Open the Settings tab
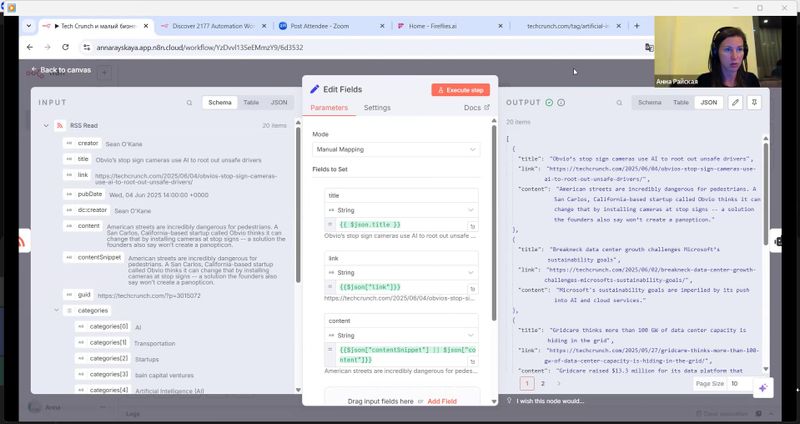The image size is (800, 424). pyautogui.click(x=377, y=107)
